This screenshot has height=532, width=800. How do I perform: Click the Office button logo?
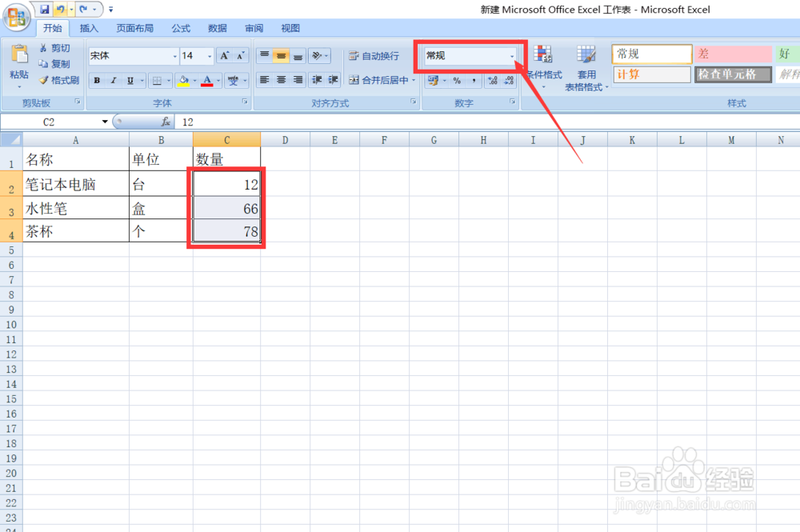16,18
